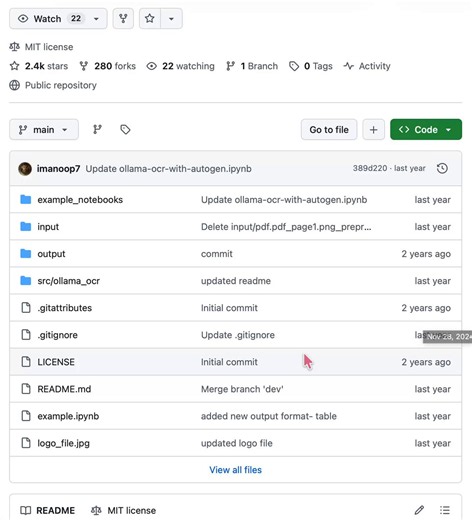This screenshot has width=472, height=520.
Task: Open commit history clock icon
Action: pos(442,168)
